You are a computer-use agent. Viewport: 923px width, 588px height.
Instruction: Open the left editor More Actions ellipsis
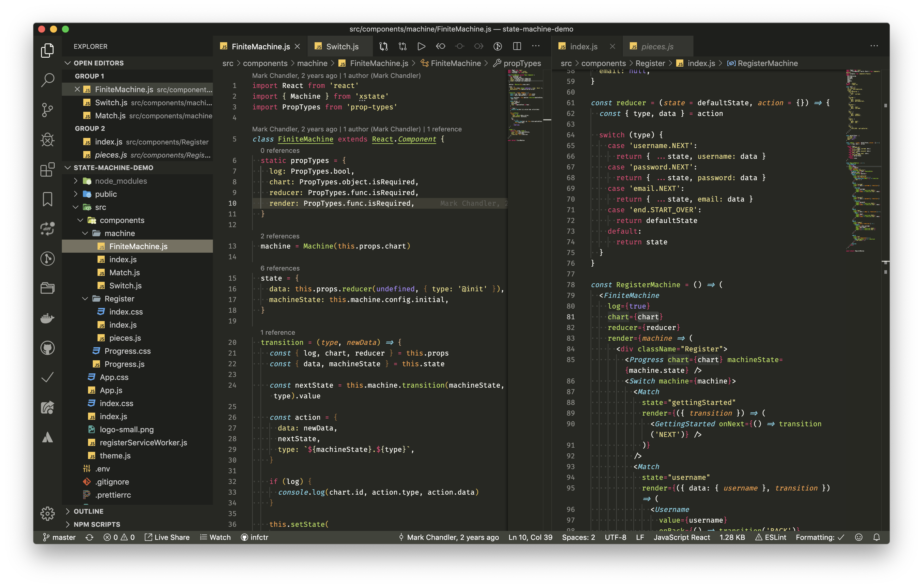536,46
